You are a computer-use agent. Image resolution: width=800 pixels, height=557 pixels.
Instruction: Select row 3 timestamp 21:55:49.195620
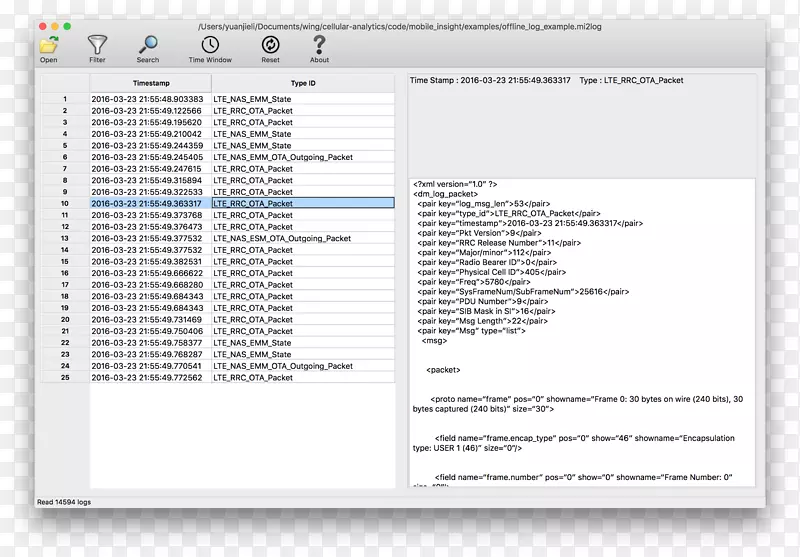tap(147, 122)
